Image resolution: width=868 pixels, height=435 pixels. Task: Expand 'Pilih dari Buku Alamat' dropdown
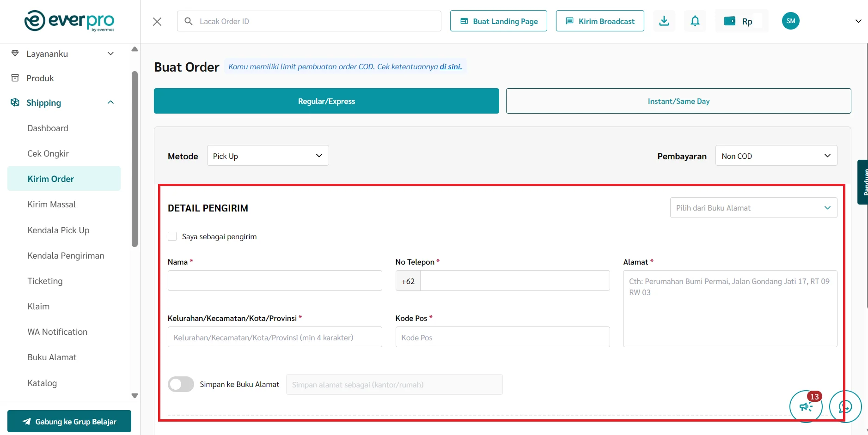[753, 208]
